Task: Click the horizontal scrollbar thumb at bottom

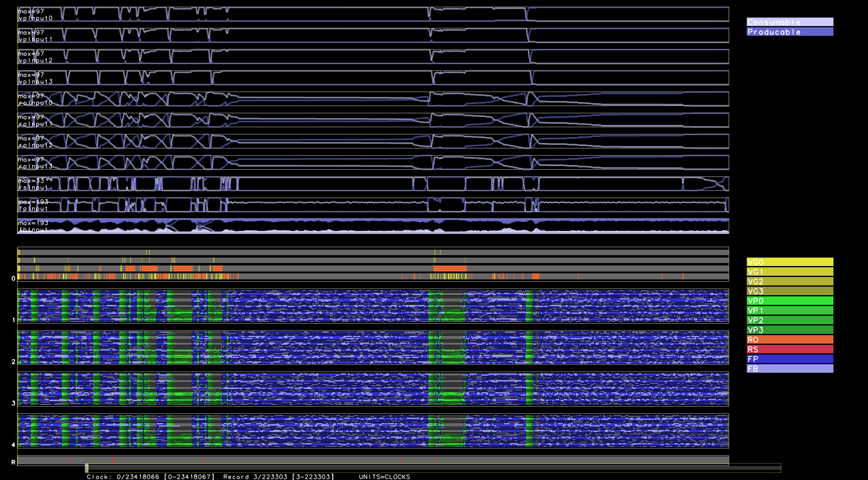Action: coord(87,468)
